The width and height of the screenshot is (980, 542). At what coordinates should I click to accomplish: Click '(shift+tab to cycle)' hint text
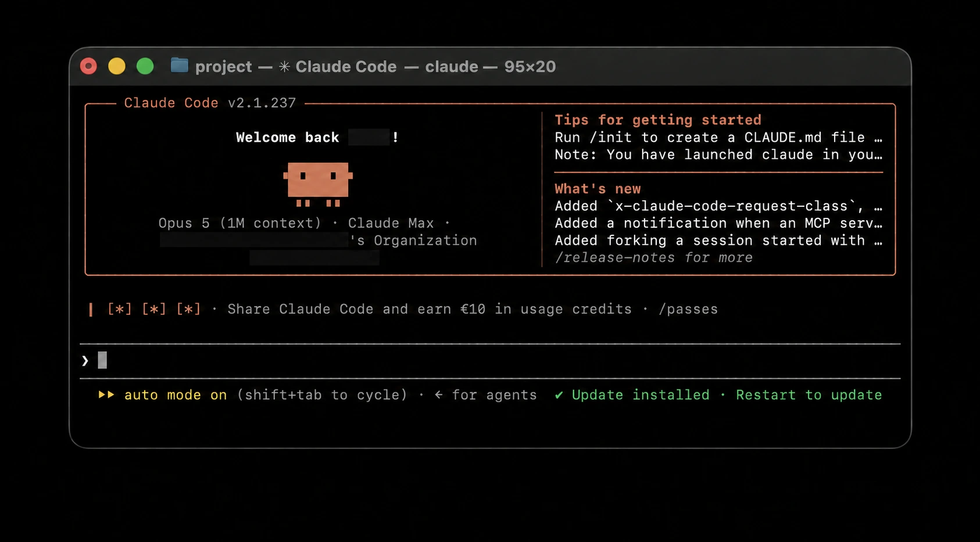[x=322, y=395]
